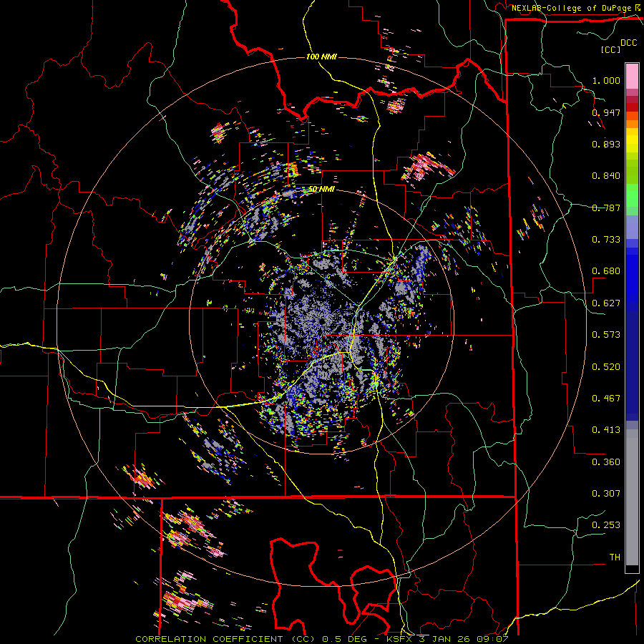644x644 pixels.
Task: Click the 0.627 scale value
Action: [x=606, y=303]
